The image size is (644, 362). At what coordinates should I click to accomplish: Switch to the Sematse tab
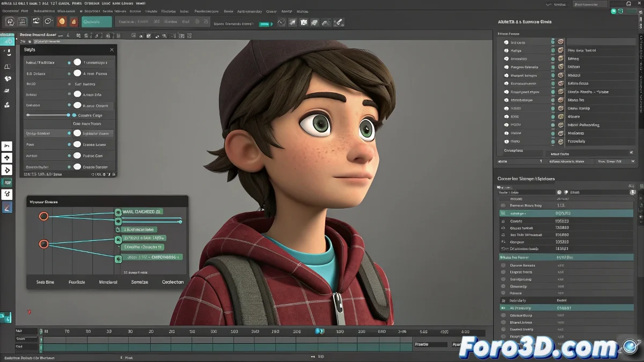pos(140,282)
